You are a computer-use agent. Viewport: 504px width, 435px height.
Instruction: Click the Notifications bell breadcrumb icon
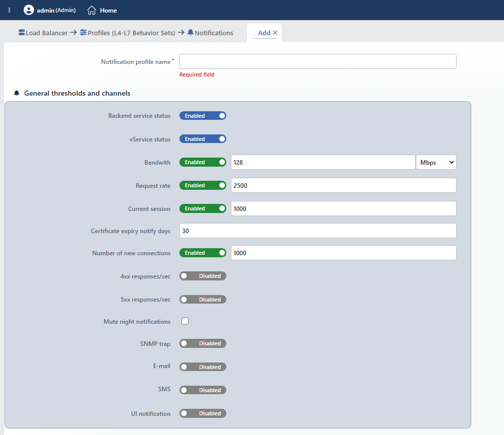[x=191, y=32]
